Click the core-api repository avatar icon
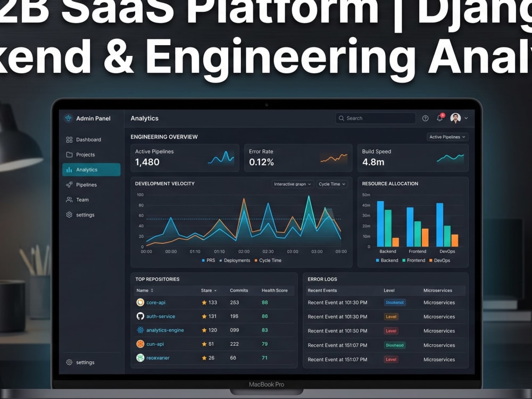This screenshot has width=532, height=399. (x=140, y=302)
